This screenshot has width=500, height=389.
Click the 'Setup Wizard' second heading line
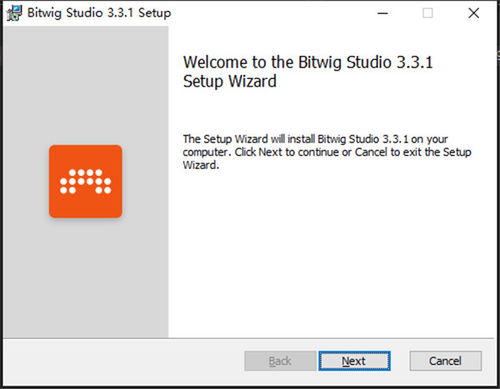coord(230,81)
